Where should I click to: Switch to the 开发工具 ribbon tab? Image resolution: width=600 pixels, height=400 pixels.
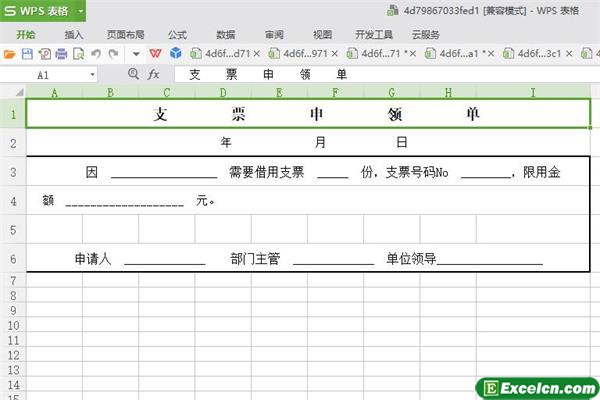point(374,35)
